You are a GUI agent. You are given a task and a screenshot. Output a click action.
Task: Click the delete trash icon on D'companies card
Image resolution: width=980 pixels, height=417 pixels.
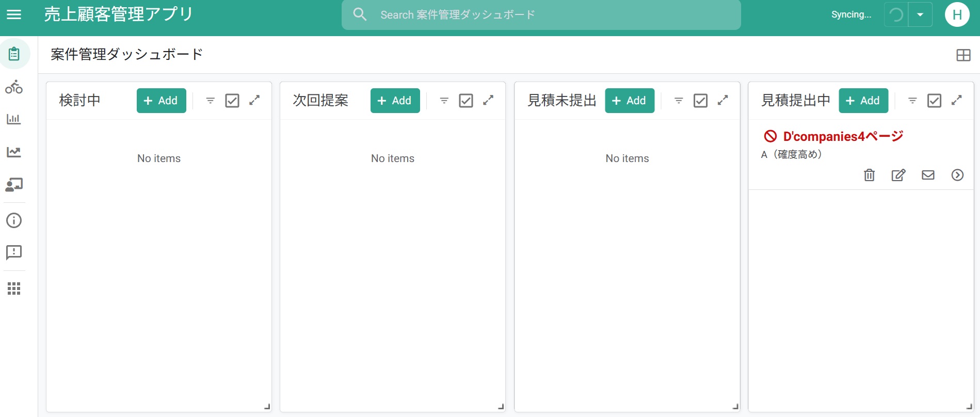[869, 175]
